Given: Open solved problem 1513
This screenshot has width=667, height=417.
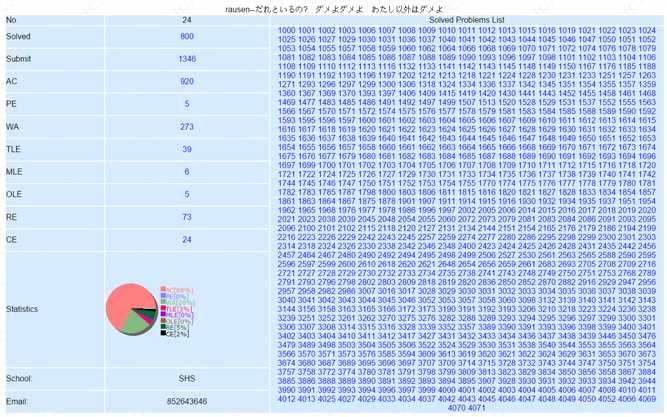Looking at the screenshot, I should click(x=487, y=102).
